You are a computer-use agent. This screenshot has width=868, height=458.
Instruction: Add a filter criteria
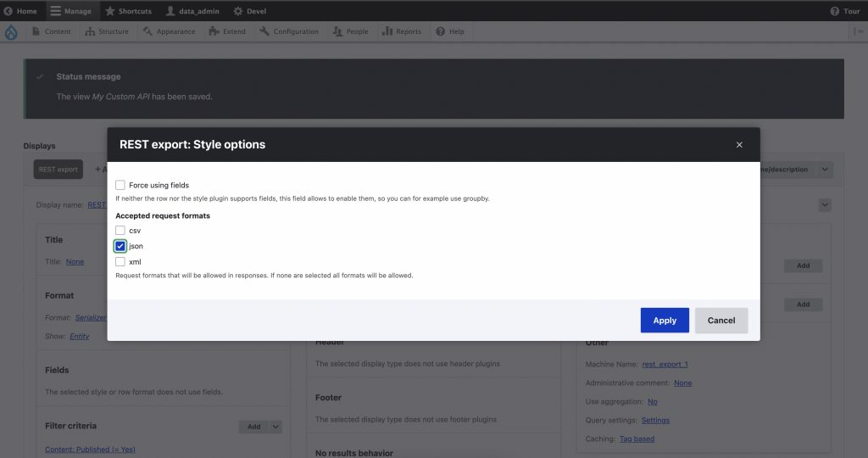pos(254,427)
